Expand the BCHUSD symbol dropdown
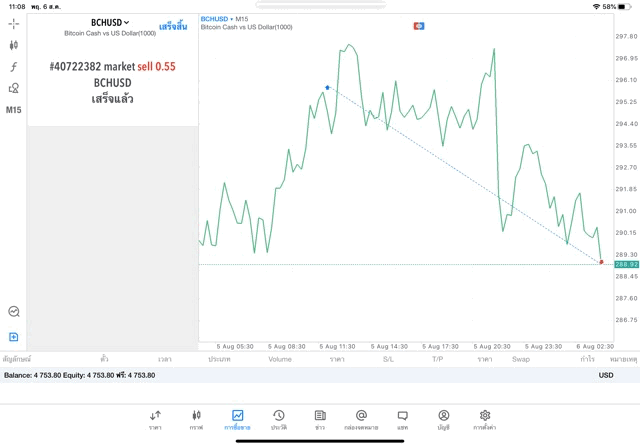Image resolution: width=640 pixels, height=447 pixels. point(110,22)
